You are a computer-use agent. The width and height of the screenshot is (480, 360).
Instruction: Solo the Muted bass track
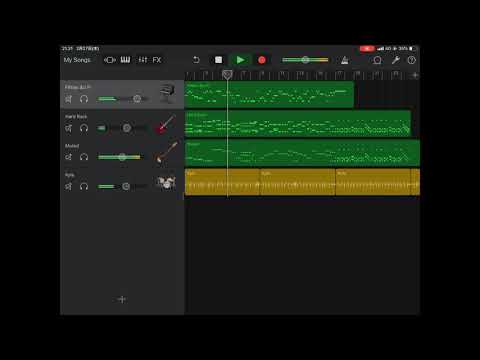[x=84, y=157]
